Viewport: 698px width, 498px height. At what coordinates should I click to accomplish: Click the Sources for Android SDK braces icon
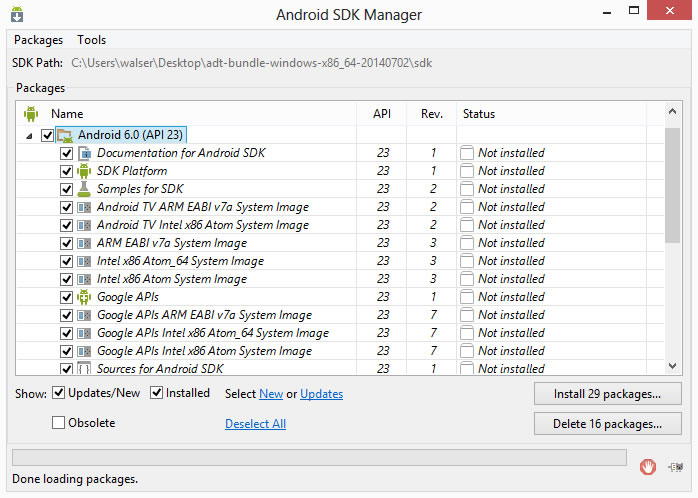pyautogui.click(x=84, y=368)
